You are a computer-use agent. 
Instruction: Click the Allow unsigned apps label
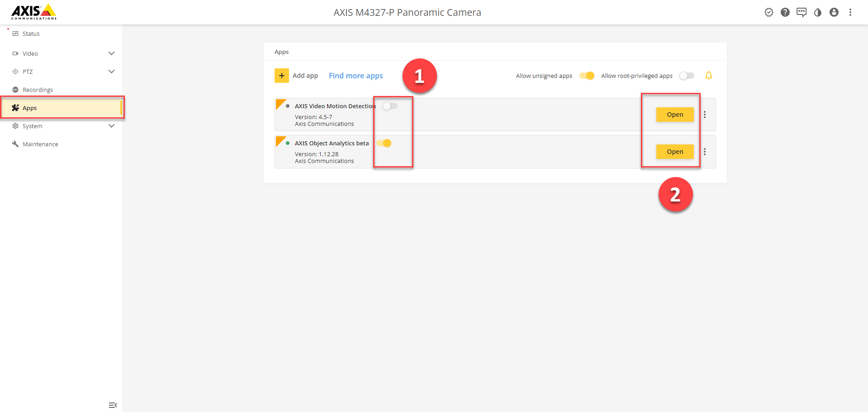pos(544,76)
